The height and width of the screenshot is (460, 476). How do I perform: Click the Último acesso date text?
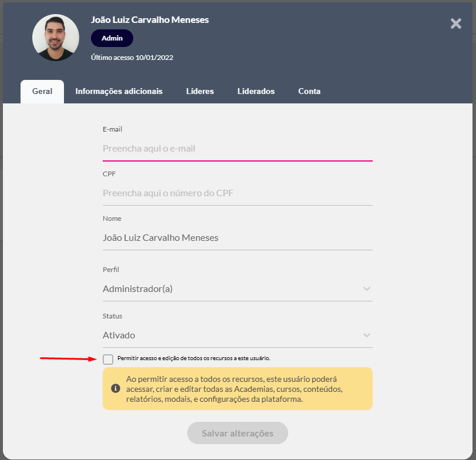point(132,58)
